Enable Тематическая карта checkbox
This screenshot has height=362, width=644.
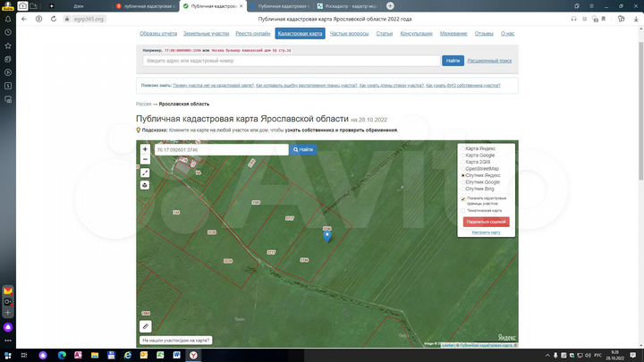pyautogui.click(x=463, y=211)
